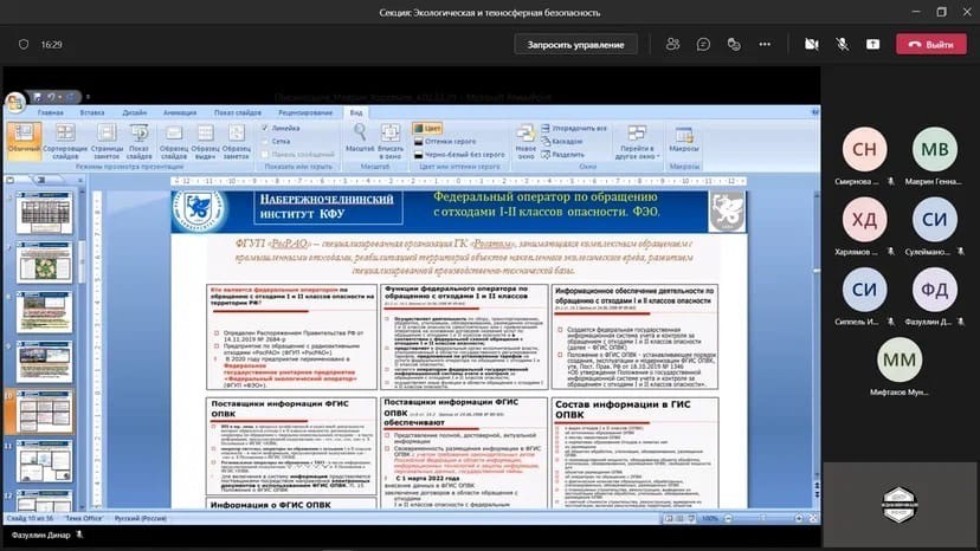Leave the meeting with Выйти button
The width and height of the screenshot is (980, 551).
[931, 45]
